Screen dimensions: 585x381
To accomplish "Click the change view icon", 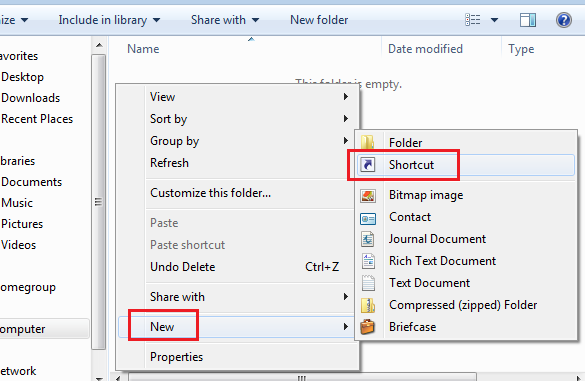I will (x=473, y=19).
